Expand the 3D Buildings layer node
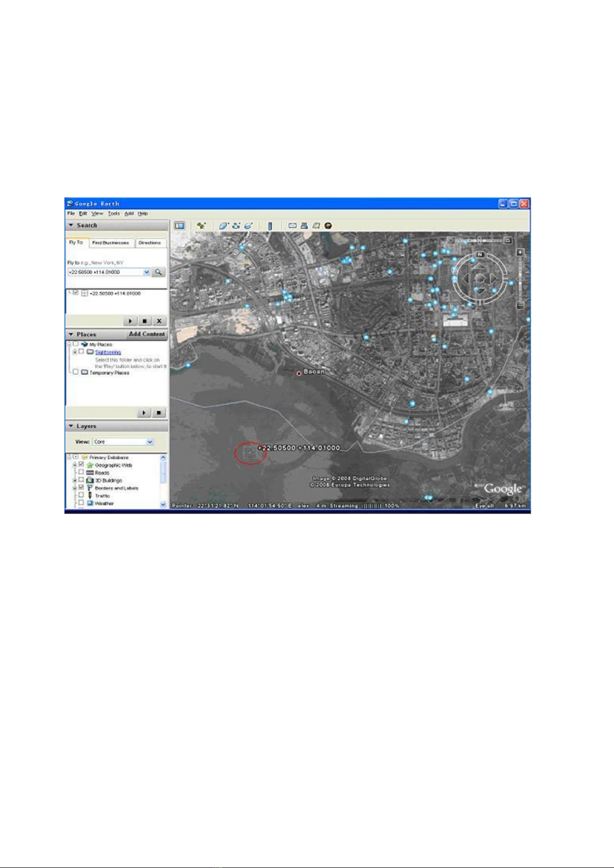614x868 pixels. tap(75, 480)
